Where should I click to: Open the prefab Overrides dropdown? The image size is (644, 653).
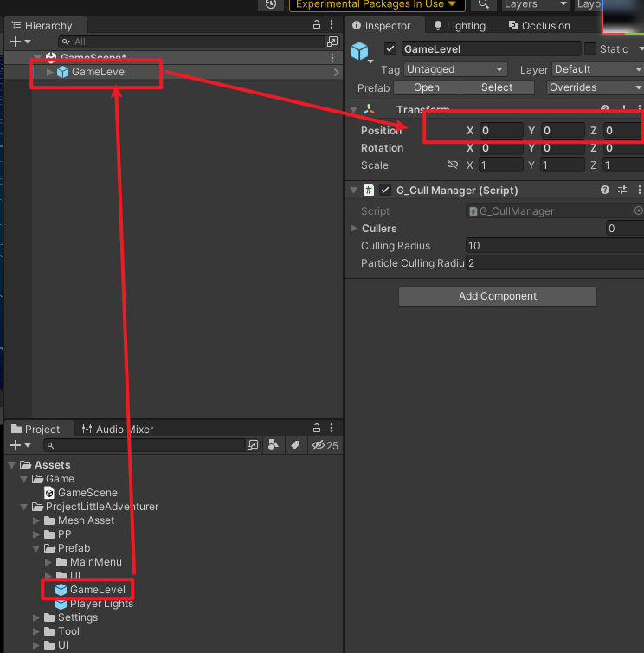tap(595, 87)
